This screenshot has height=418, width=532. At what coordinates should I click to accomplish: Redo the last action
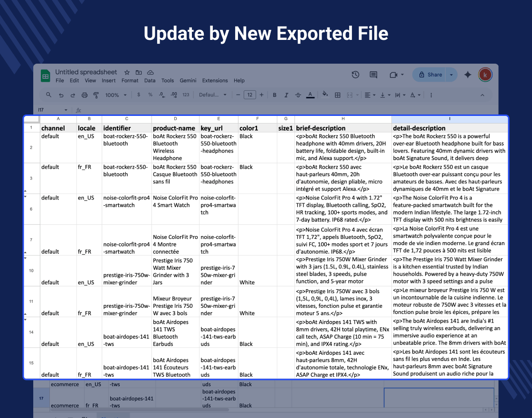tap(73, 95)
